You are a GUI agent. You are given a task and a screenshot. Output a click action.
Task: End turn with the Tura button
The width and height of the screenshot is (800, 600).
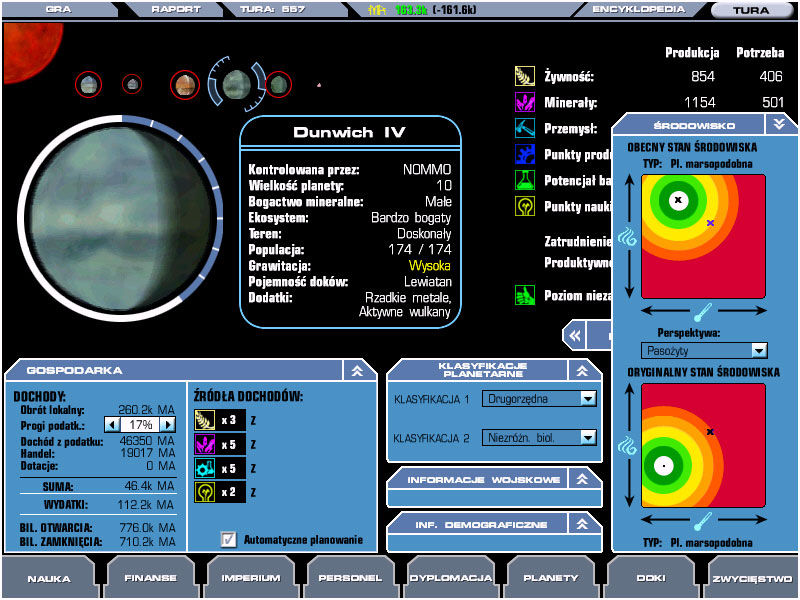(x=751, y=10)
